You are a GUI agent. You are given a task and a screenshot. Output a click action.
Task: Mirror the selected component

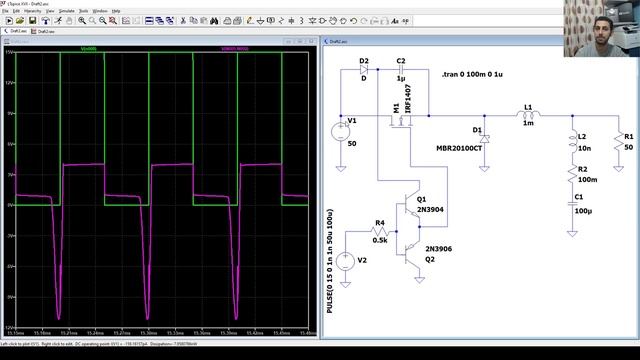click(384, 20)
